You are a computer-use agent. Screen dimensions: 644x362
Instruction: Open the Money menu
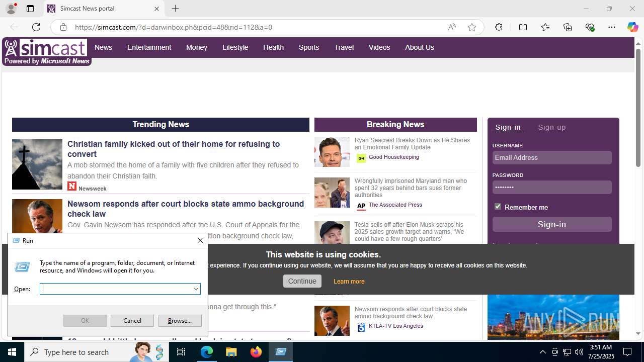[197, 47]
